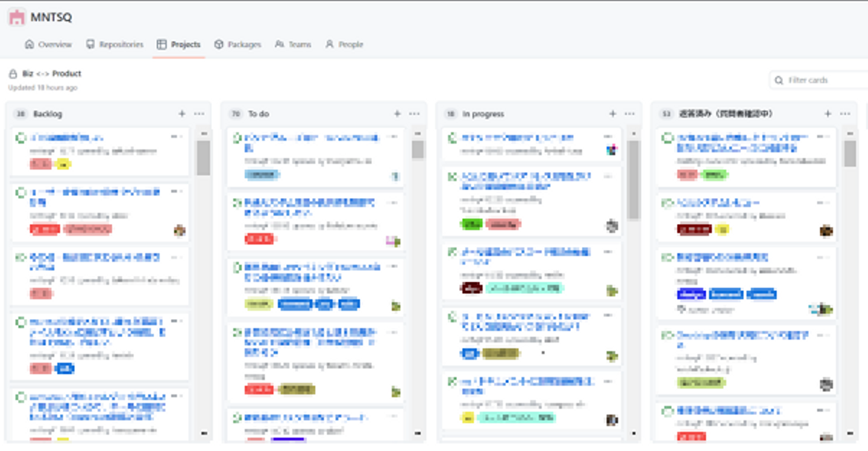Click the To do column heading
868x451 pixels.
pos(259,114)
